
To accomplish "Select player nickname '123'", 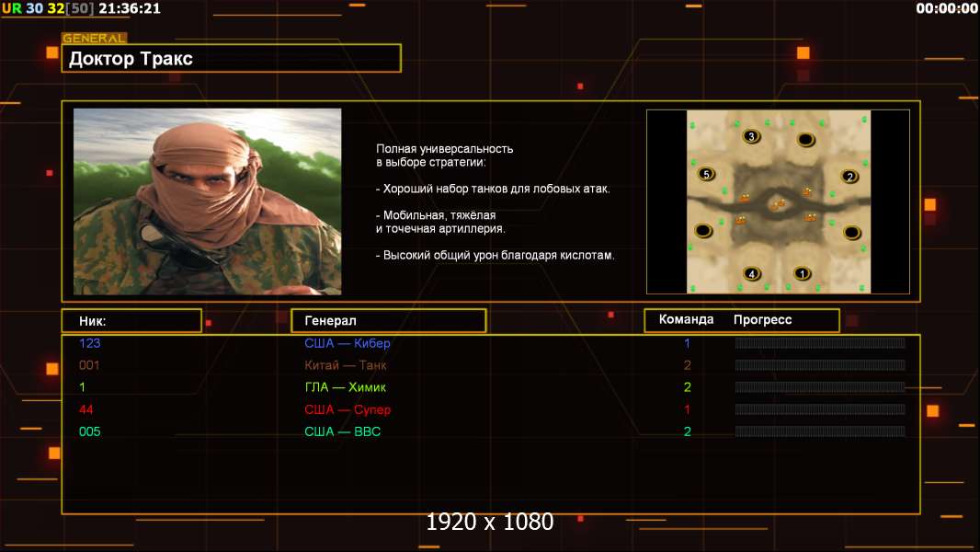I will coord(90,342).
